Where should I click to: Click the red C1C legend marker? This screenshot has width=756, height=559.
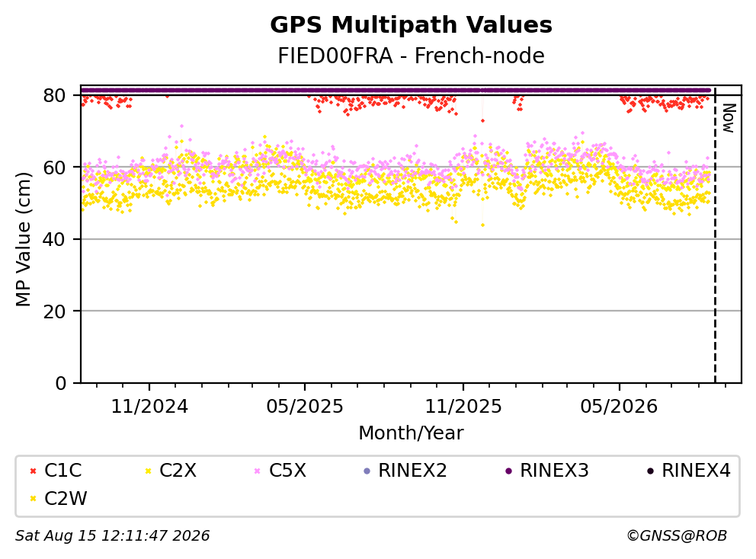point(33,471)
